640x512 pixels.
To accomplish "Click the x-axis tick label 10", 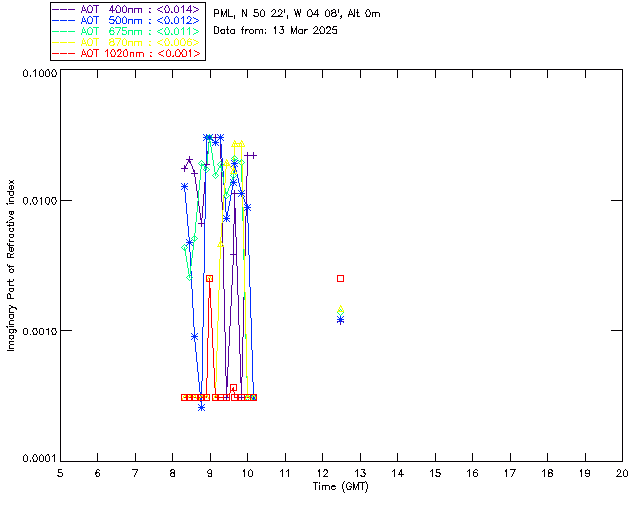I will tap(247, 473).
